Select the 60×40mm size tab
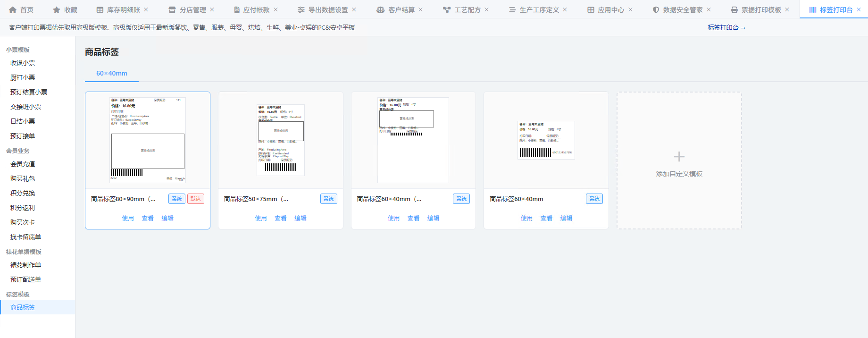Screen dimensions: 868x338 pyautogui.click(x=112, y=73)
